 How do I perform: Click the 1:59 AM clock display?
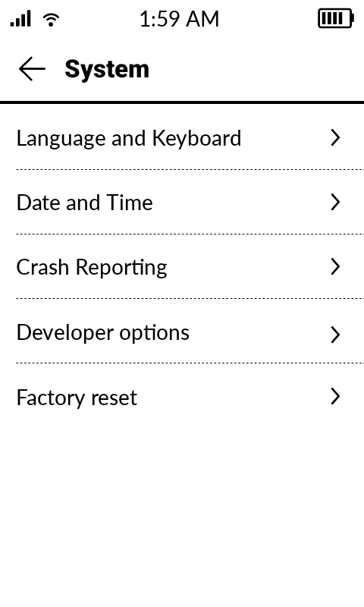pos(180,19)
